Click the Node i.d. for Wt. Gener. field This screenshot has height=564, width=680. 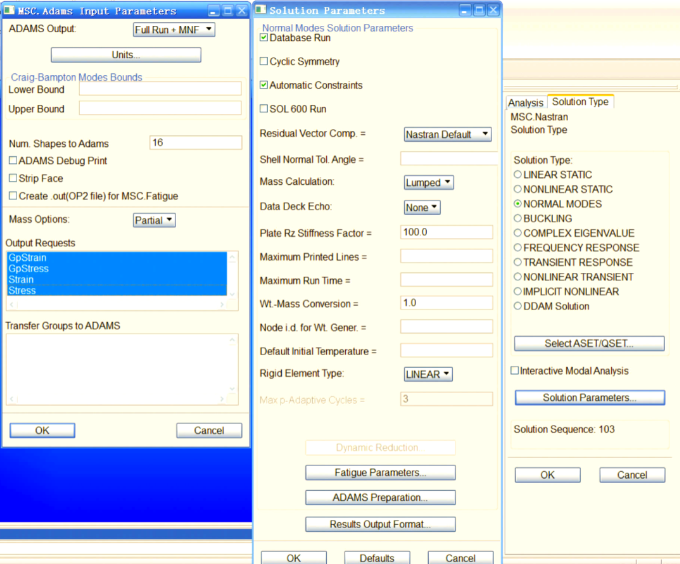coord(446,326)
